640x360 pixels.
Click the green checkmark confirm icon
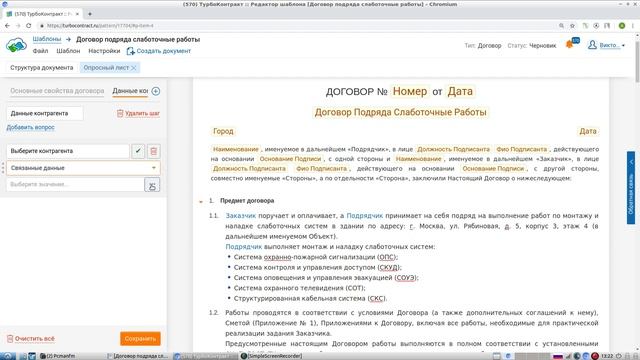pyautogui.click(x=138, y=151)
